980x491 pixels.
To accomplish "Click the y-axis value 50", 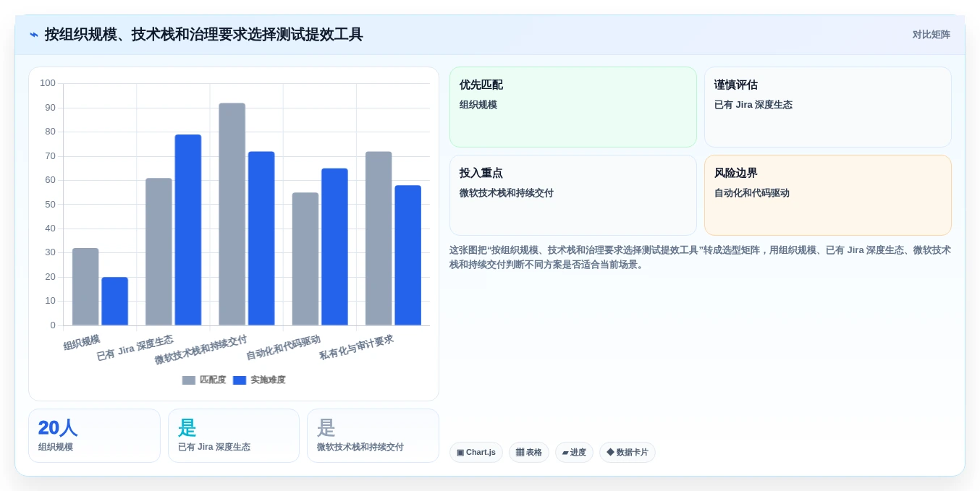I will pos(51,205).
